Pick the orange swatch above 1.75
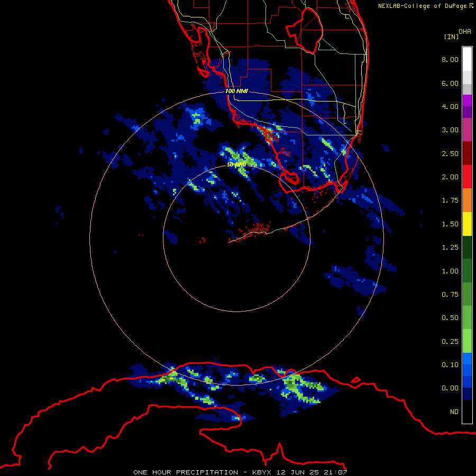The height and width of the screenshot is (476, 476). pos(467,200)
